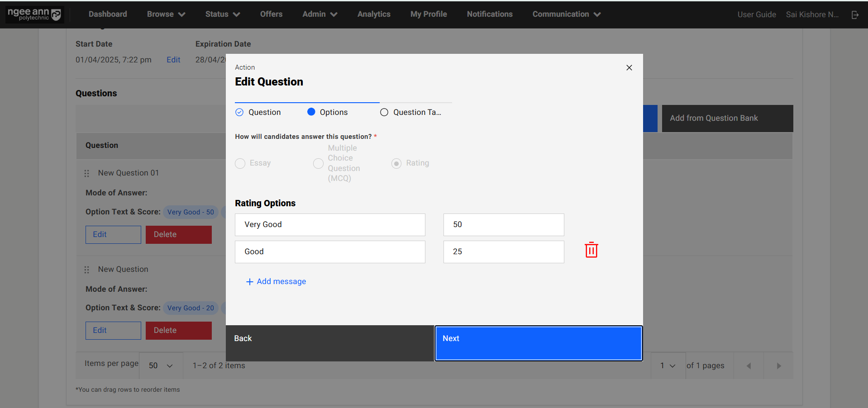
Task: Click drag handle for New Question 01
Action: (x=87, y=173)
